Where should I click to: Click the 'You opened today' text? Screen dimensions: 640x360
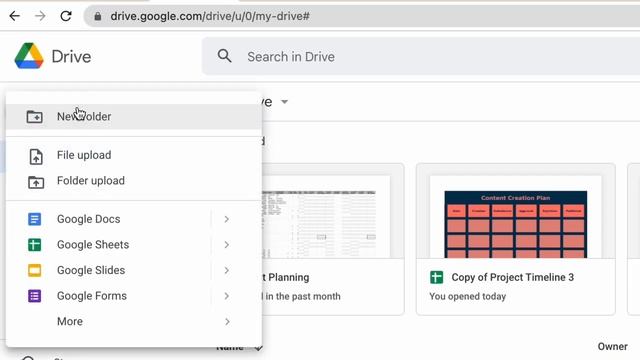[x=468, y=296]
